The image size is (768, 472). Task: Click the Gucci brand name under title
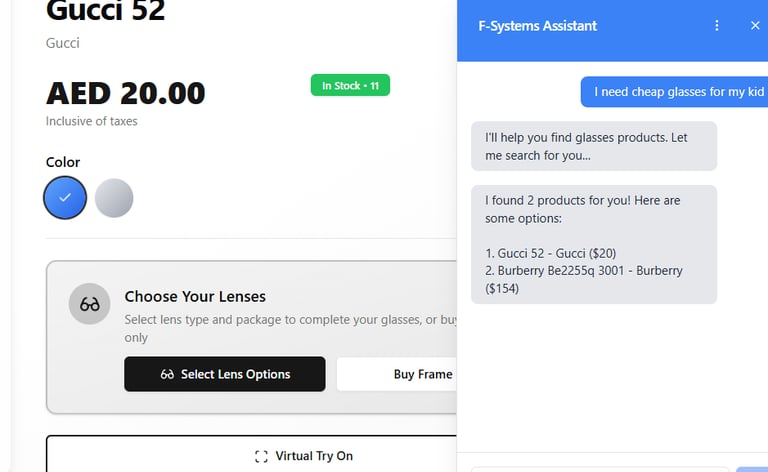[63, 43]
